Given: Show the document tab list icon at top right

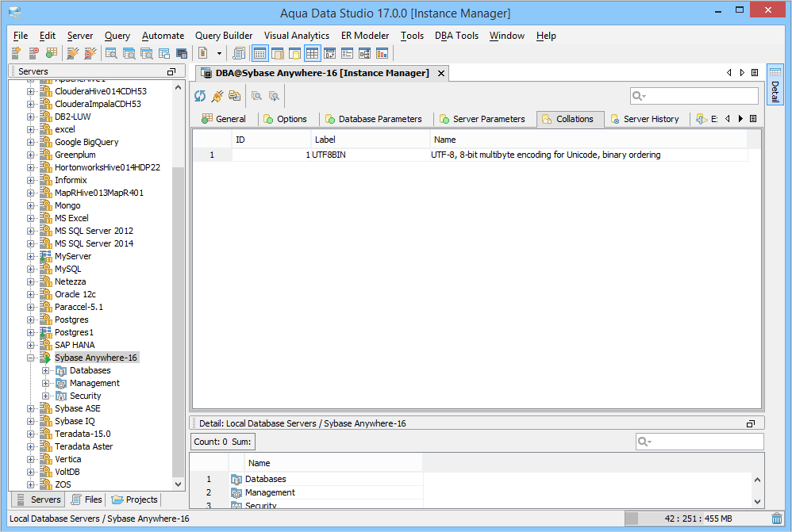Looking at the screenshot, I should pos(755,73).
